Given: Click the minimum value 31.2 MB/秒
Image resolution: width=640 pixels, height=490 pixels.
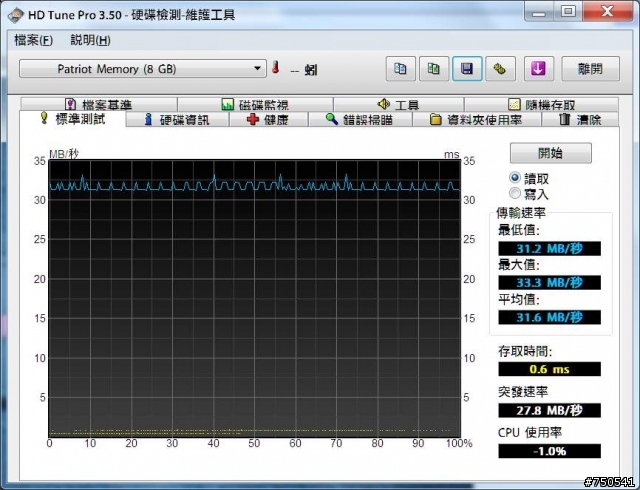Looking at the screenshot, I should tap(549, 248).
